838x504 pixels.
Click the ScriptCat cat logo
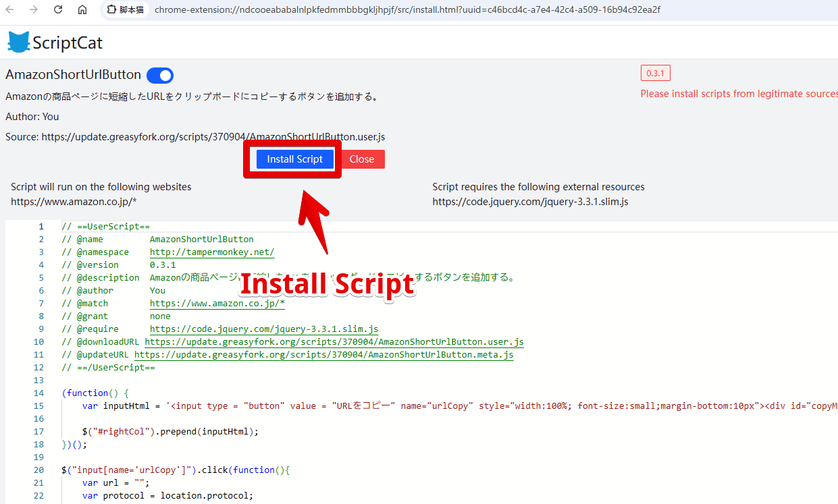pyautogui.click(x=19, y=43)
